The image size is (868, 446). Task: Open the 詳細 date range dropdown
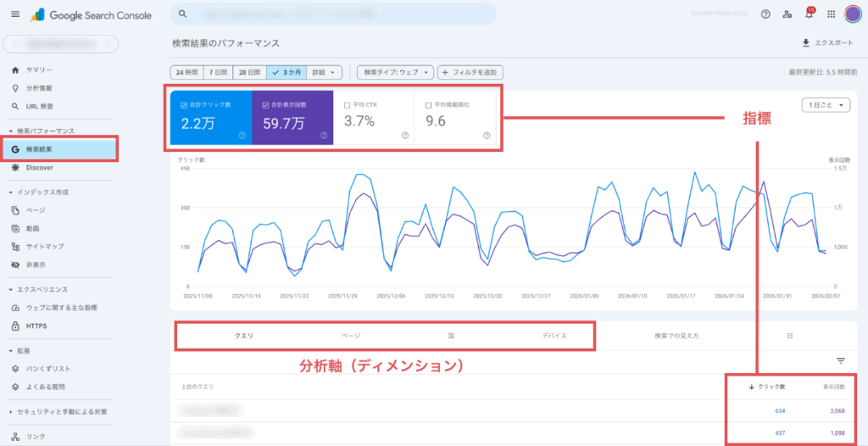(325, 72)
